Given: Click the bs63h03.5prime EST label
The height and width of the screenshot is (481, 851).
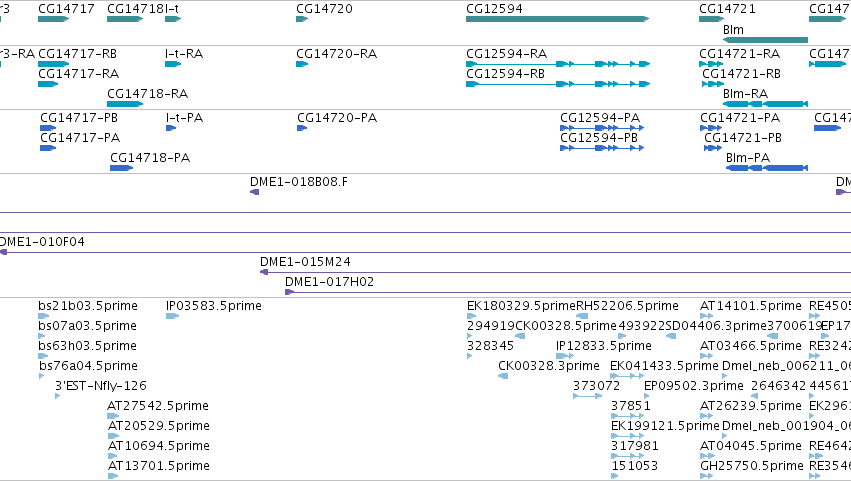Looking at the screenshot, I should pyautogui.click(x=87, y=346).
